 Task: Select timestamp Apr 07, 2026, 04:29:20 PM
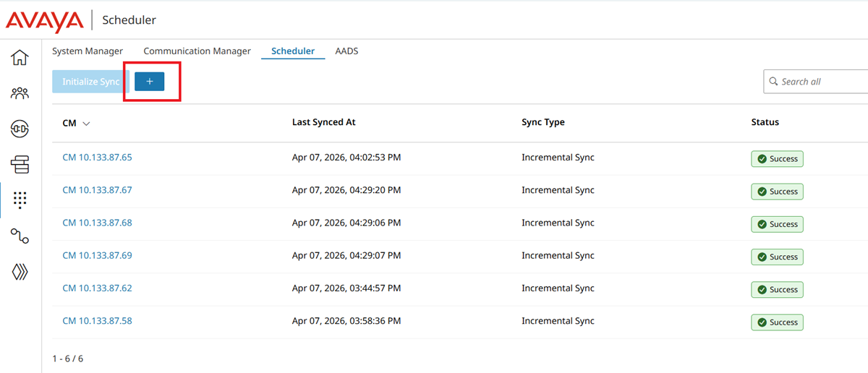(x=346, y=189)
